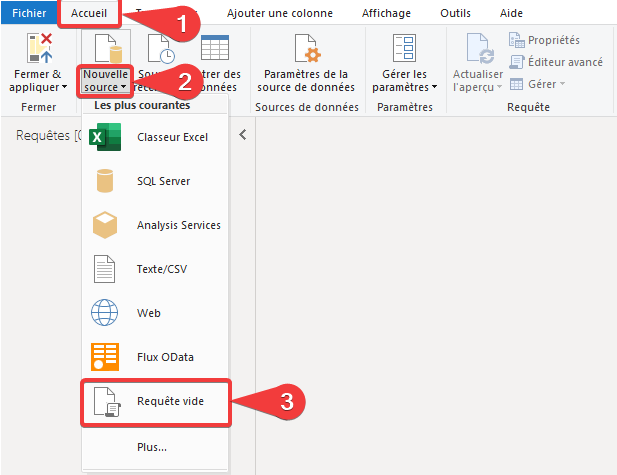
Task: Select Classeur Excel from the source list
Action: tap(155, 137)
